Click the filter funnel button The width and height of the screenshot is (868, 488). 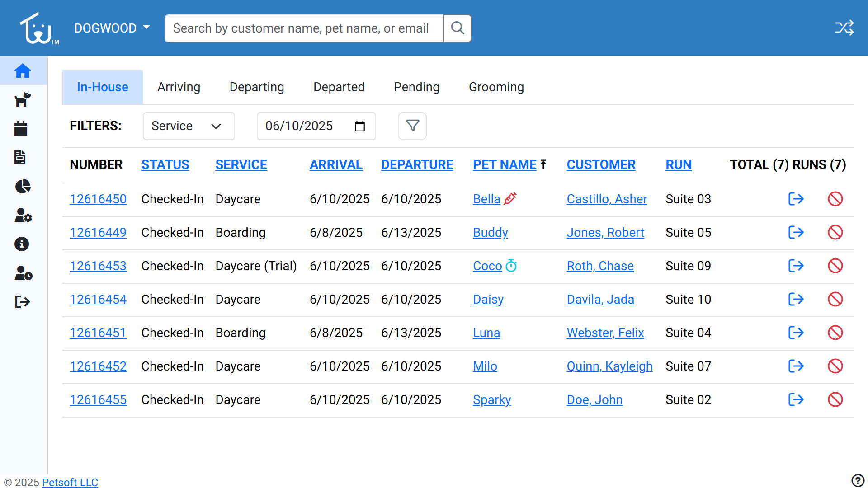pyautogui.click(x=412, y=126)
